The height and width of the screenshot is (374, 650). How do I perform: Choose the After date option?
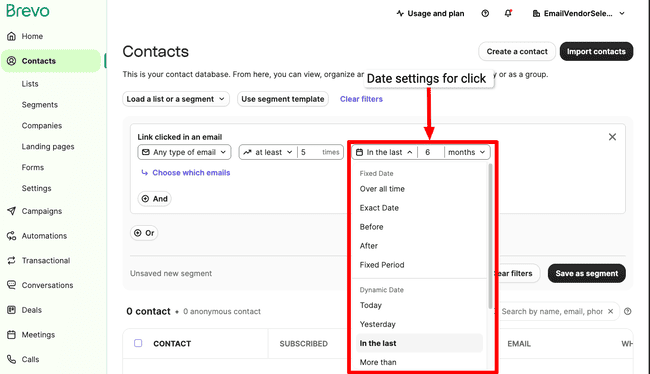[419, 246]
